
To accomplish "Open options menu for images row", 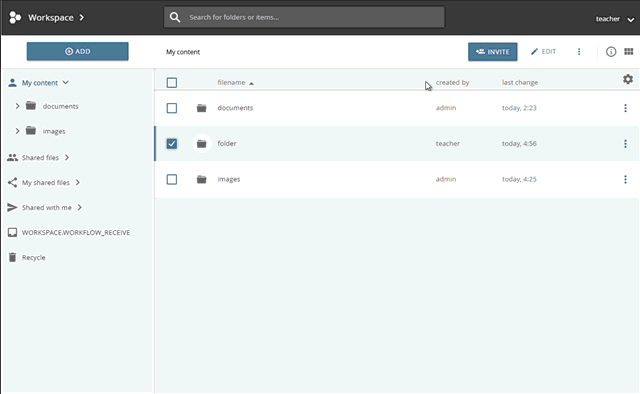I will [625, 179].
